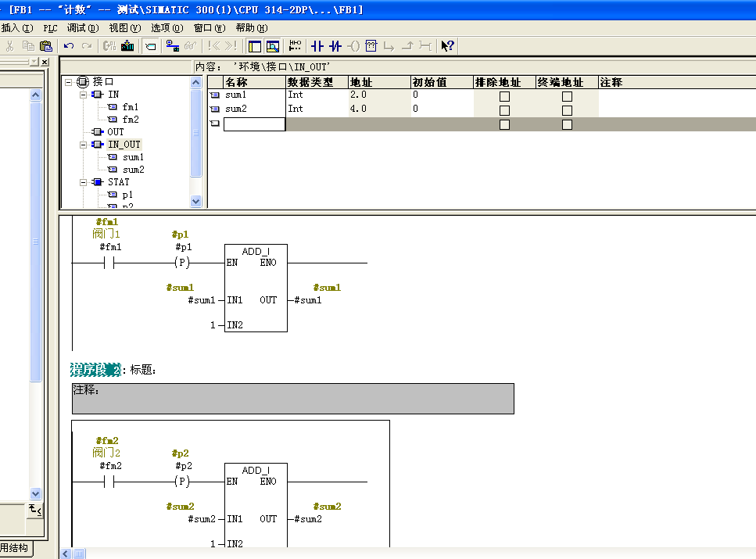Open the 选项(O) menu
Image resolution: width=756 pixels, height=559 pixels.
point(167,28)
